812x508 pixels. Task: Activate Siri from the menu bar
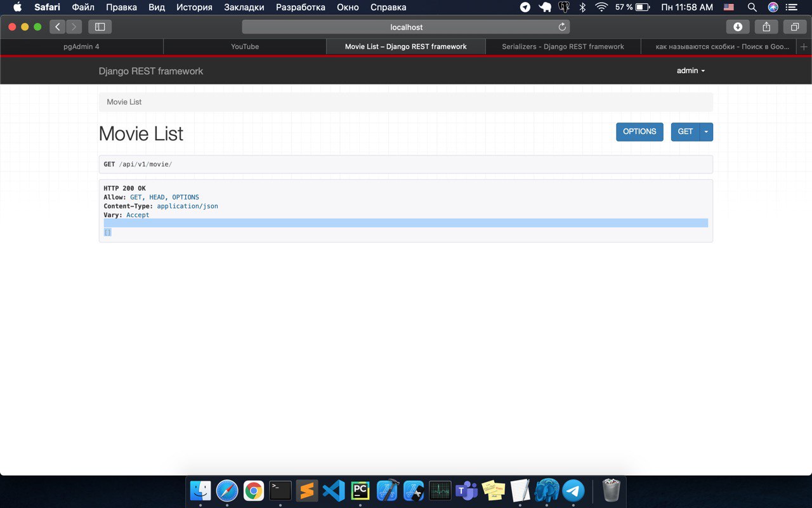coord(773,8)
